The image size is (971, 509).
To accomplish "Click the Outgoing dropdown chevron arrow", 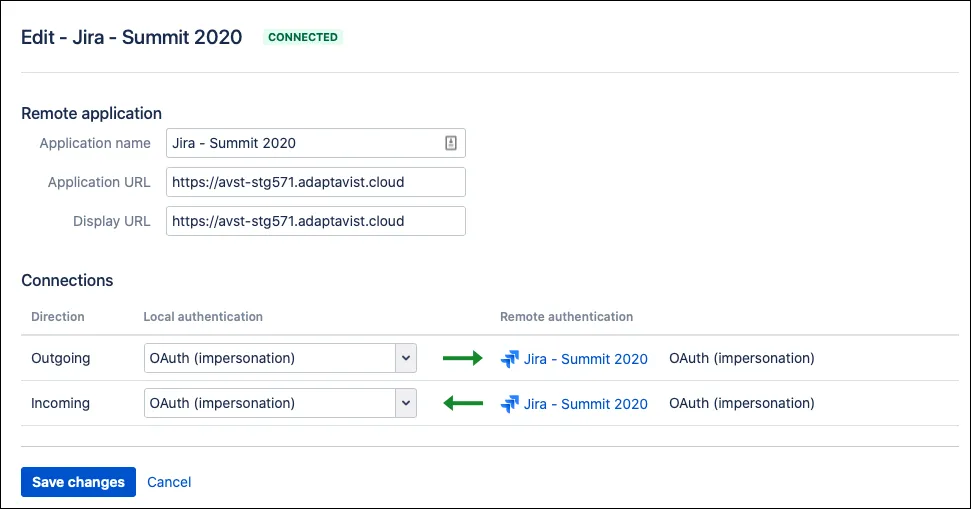I will (406, 358).
